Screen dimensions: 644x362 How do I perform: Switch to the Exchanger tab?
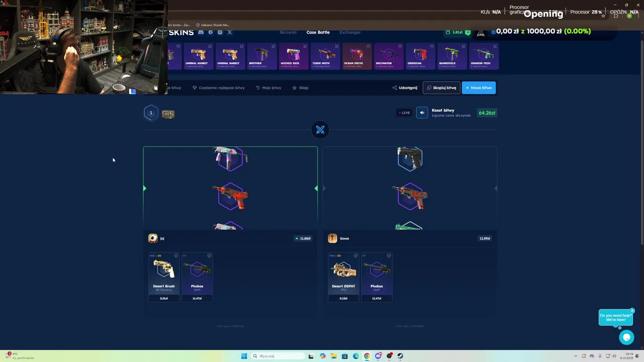coord(350,32)
